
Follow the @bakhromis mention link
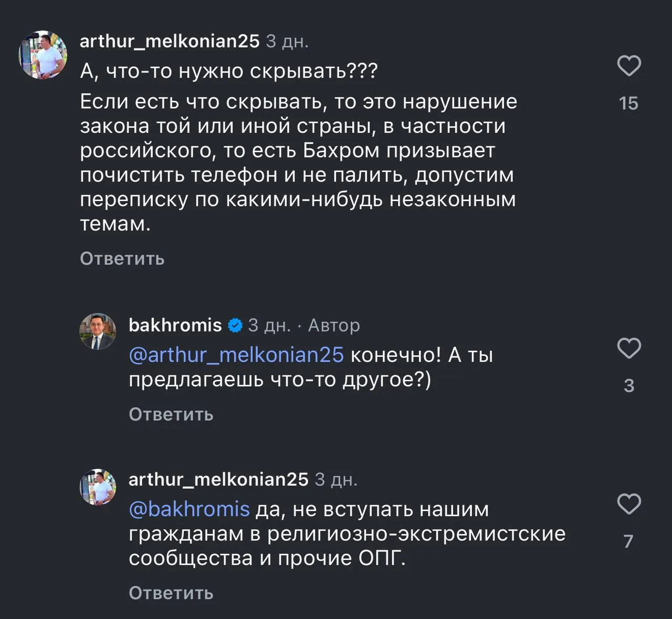189,509
